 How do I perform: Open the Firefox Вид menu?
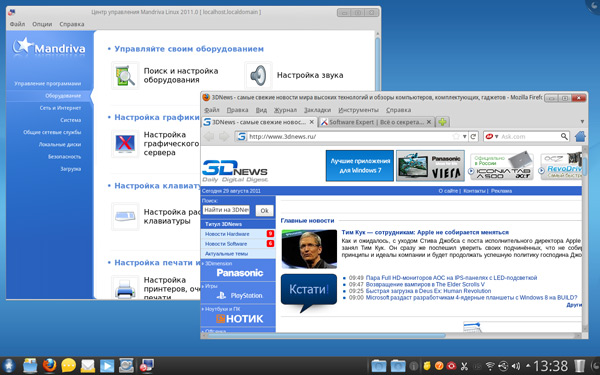click(x=261, y=110)
